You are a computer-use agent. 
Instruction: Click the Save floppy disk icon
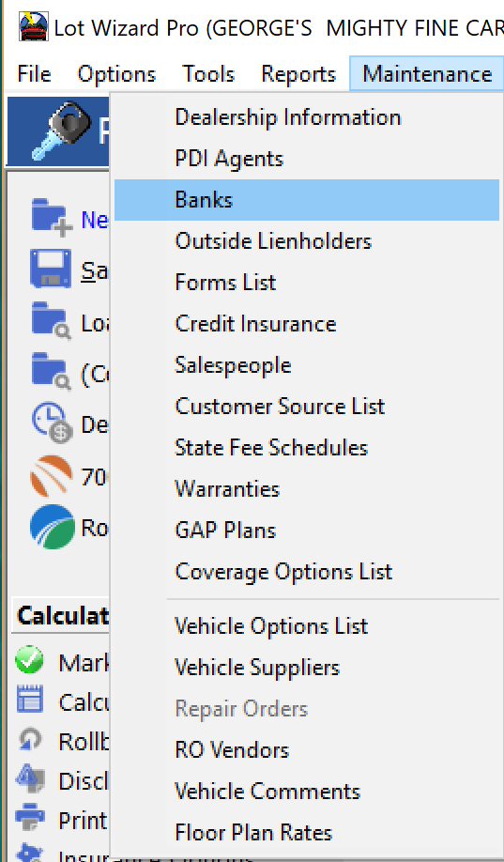tap(51, 269)
